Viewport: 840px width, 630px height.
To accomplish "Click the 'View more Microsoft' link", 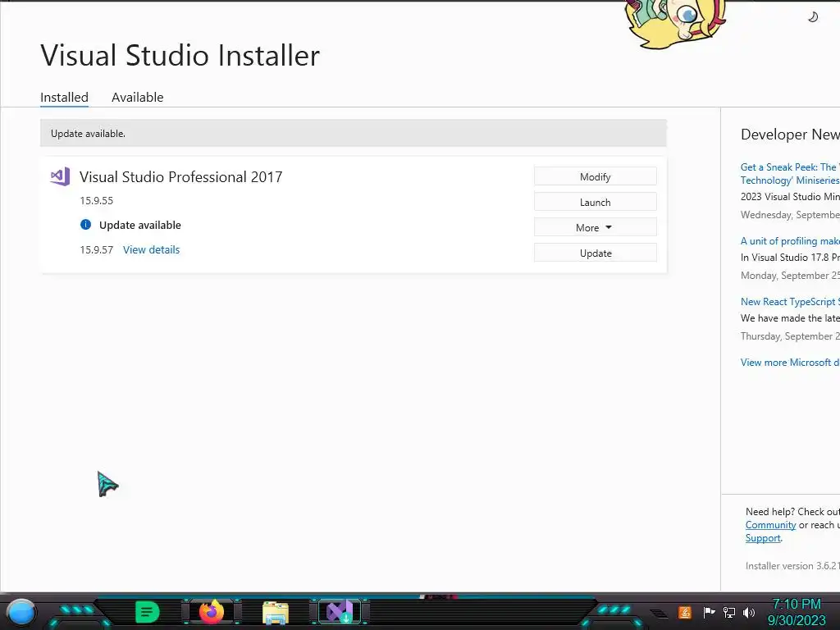I will click(x=790, y=363).
